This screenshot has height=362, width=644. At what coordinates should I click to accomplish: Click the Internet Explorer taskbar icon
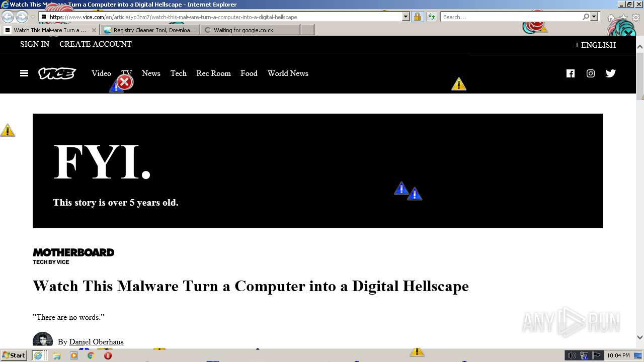tap(38, 355)
